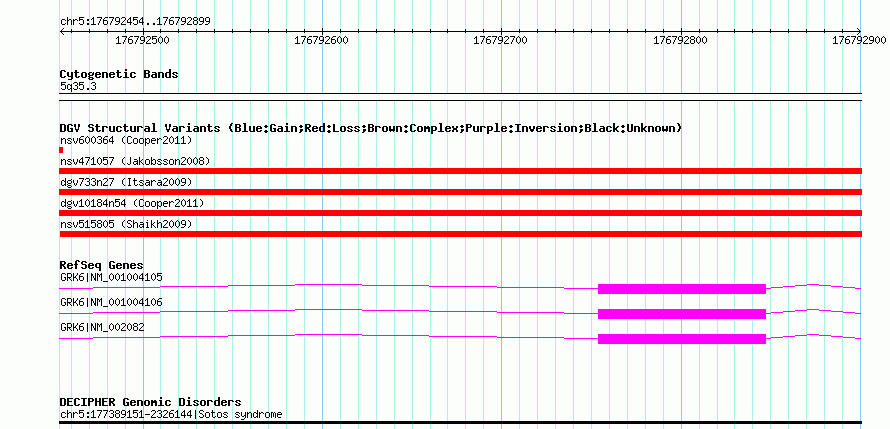This screenshot has width=890, height=429.
Task: Select the nsv471057 (Jakobsson2008) variant label
Action: [135, 161]
